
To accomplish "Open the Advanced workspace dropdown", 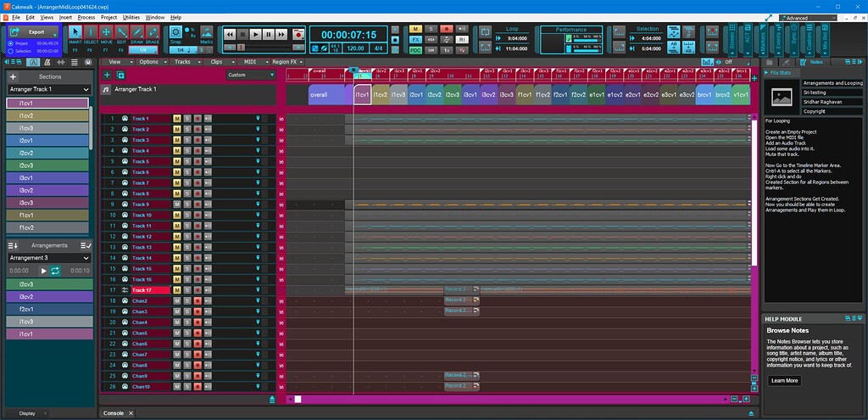I will pos(808,18).
